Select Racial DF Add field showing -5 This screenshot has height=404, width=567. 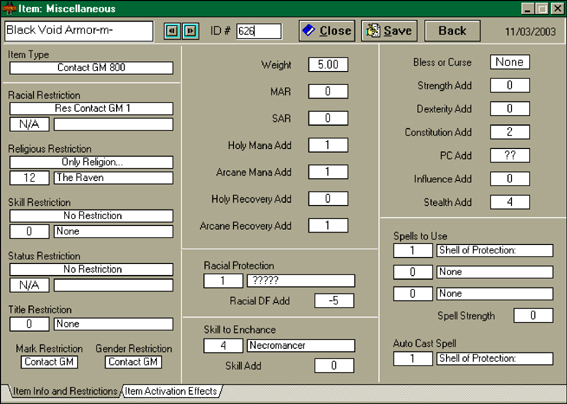pos(334,301)
